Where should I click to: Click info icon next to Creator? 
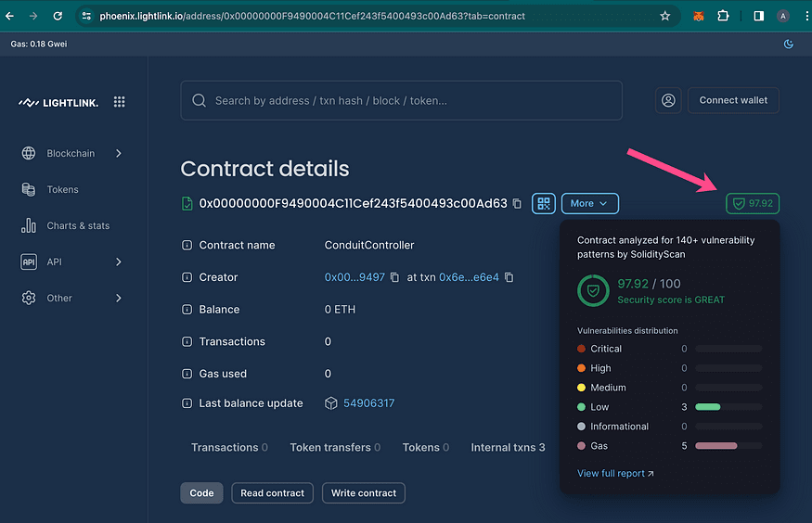(187, 277)
